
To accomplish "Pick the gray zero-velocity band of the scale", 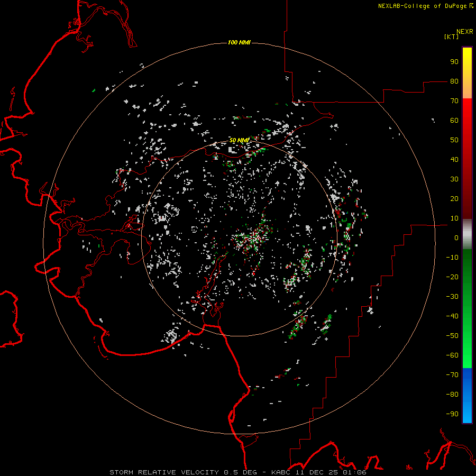I will (x=467, y=234).
